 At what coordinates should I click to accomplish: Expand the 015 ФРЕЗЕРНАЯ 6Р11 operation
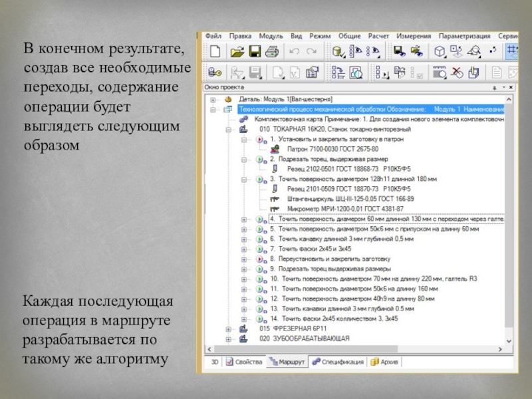click(x=228, y=329)
